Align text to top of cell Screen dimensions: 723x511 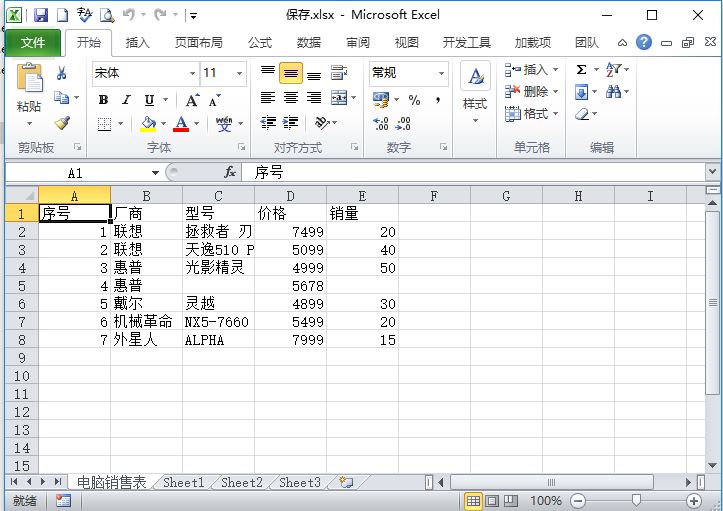point(268,72)
